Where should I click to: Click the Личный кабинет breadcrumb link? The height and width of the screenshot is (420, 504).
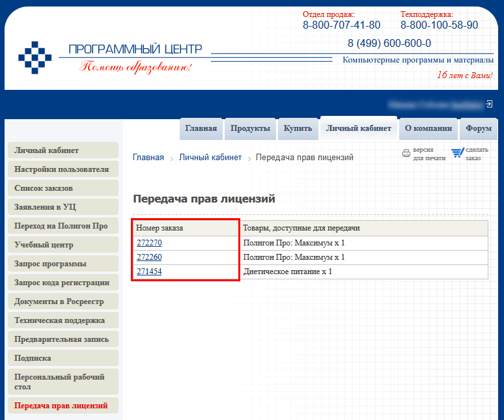pyautogui.click(x=210, y=158)
